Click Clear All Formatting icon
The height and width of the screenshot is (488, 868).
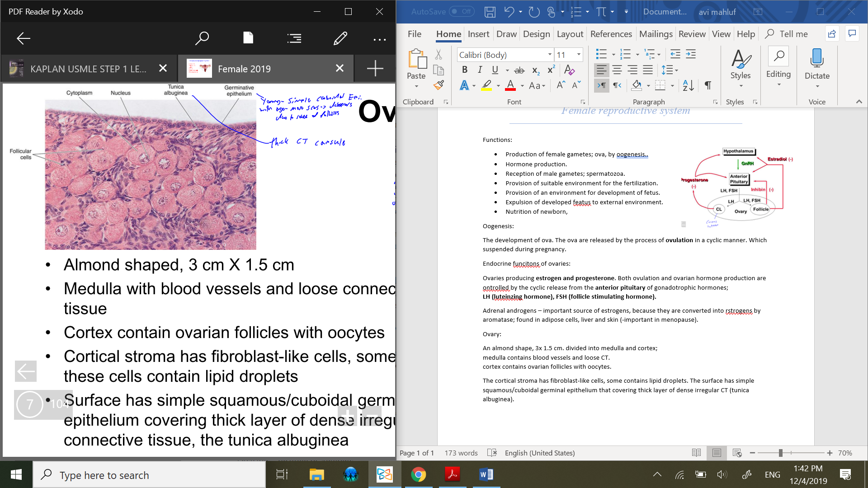click(569, 70)
